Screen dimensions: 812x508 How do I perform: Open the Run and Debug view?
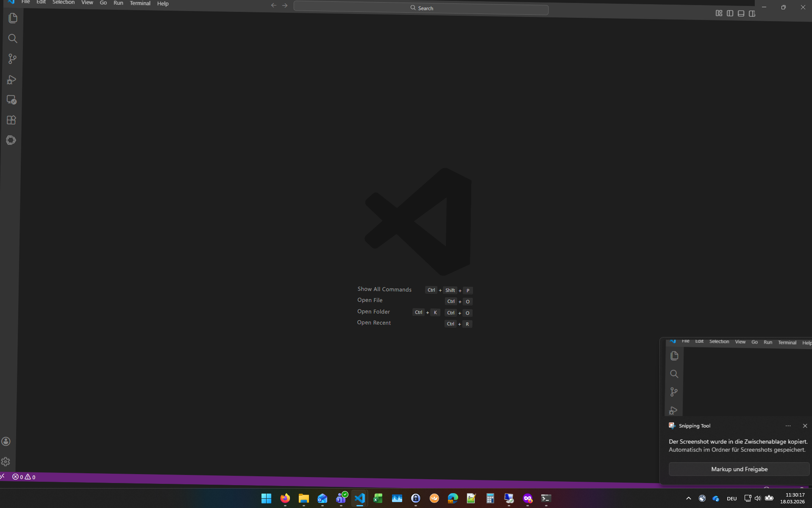pyautogui.click(x=12, y=80)
